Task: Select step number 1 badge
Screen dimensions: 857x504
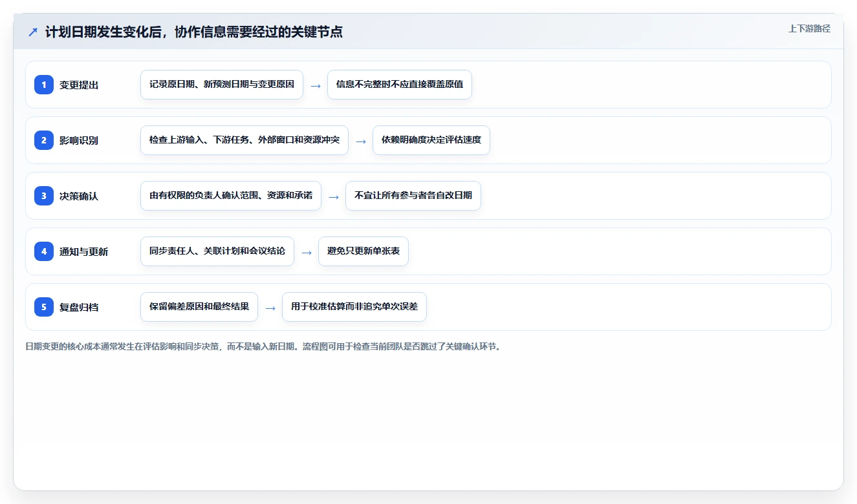Action: click(44, 85)
